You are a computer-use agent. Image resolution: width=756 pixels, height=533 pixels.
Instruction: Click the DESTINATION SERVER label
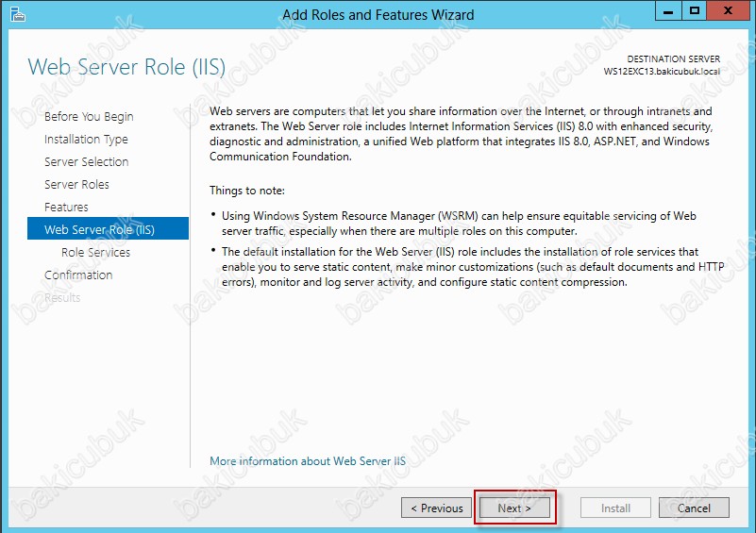[673, 58]
